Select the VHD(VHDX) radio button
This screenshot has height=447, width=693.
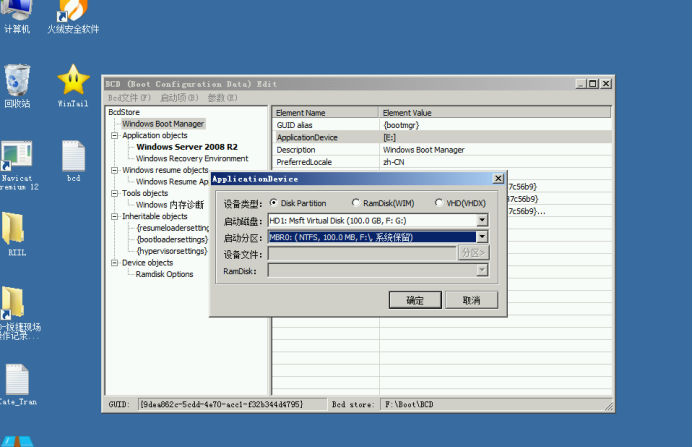pyautogui.click(x=438, y=203)
